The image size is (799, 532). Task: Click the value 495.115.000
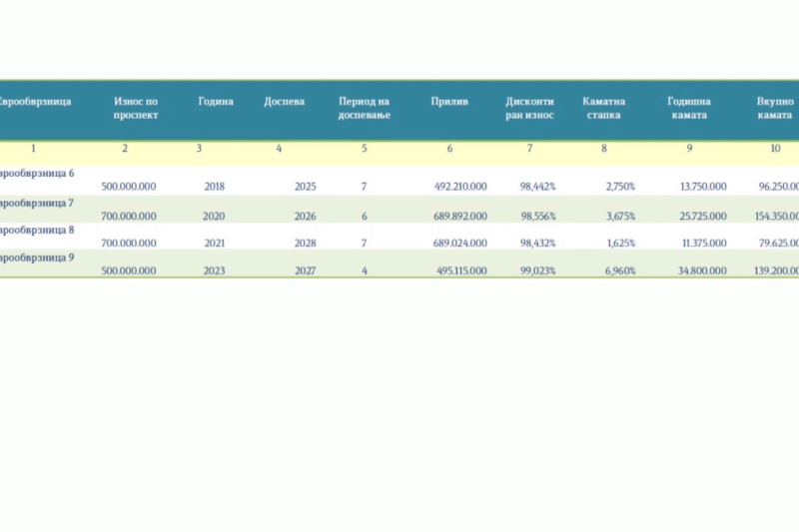(x=461, y=270)
